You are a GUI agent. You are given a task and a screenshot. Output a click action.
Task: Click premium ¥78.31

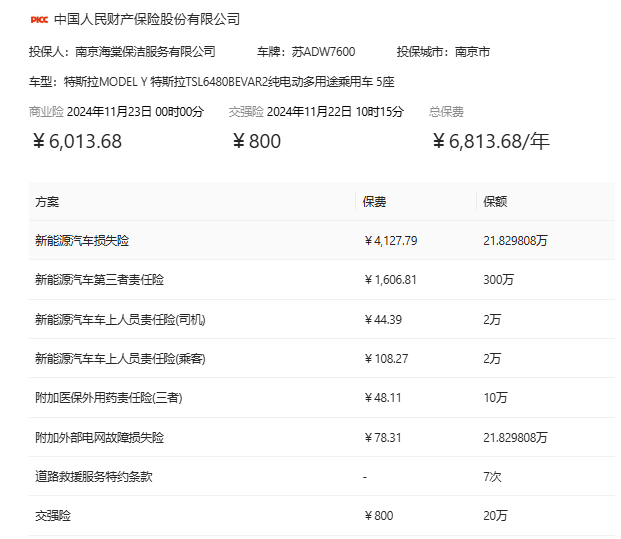tap(383, 437)
